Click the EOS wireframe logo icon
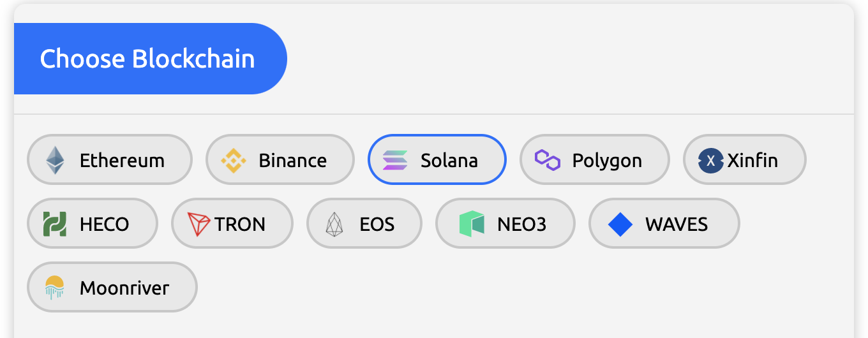This screenshot has width=868, height=338. pyautogui.click(x=334, y=224)
